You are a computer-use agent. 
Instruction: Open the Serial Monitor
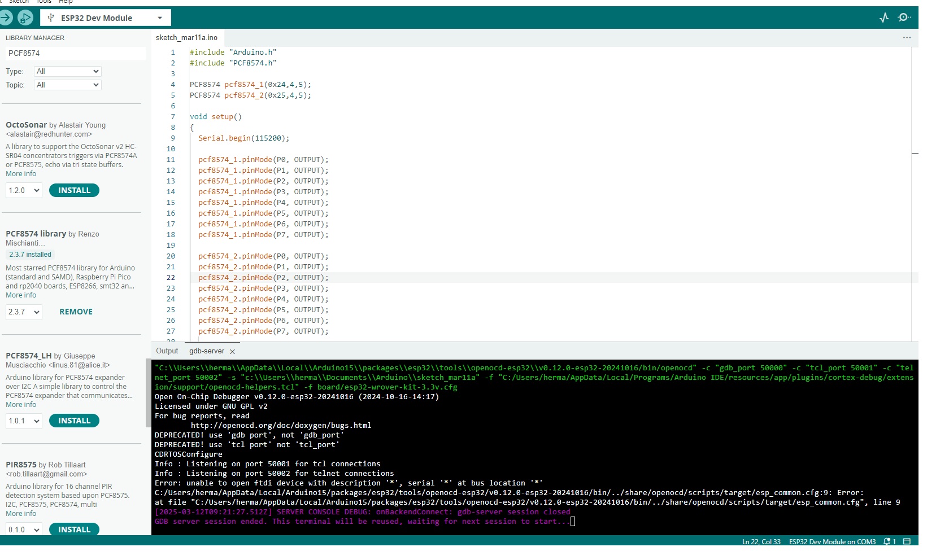(x=904, y=18)
